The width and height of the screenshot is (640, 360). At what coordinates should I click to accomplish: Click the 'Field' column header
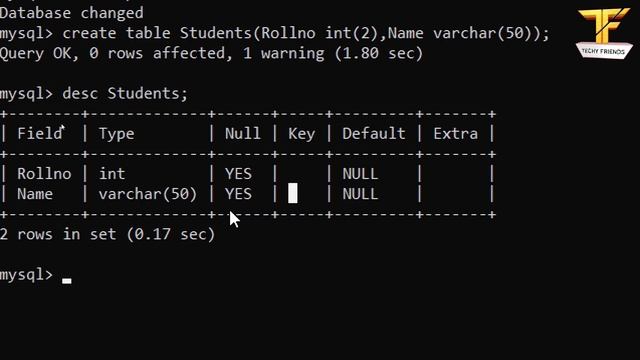40,133
